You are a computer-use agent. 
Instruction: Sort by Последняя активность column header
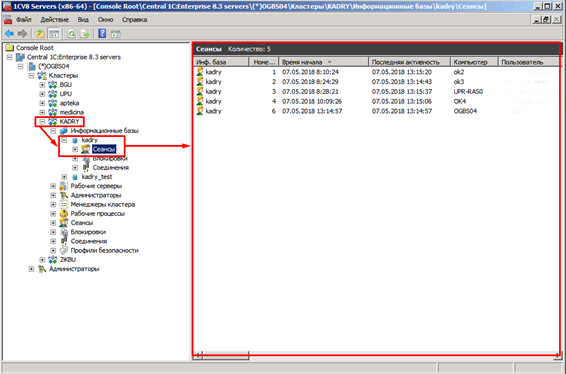(x=409, y=62)
